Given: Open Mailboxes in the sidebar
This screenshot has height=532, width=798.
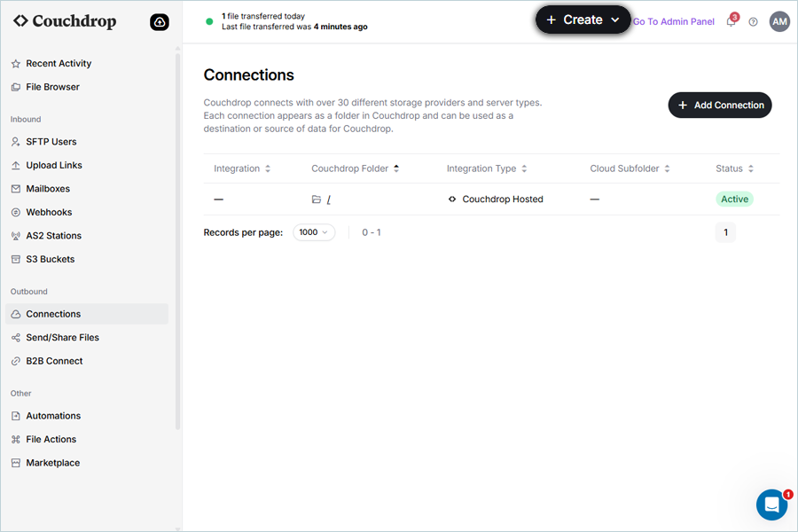Looking at the screenshot, I should pyautogui.click(x=87, y=189).
